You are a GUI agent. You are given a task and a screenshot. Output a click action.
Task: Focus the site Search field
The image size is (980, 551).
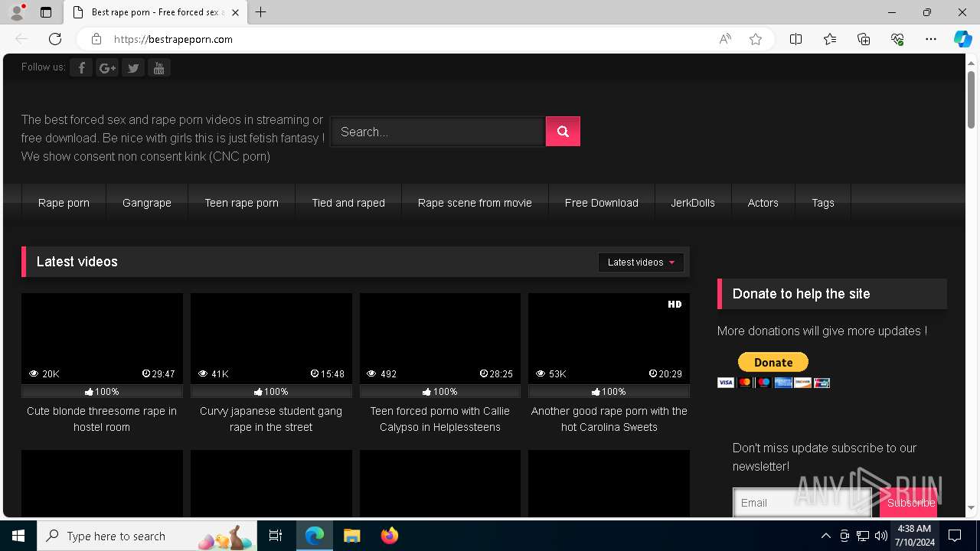[438, 132]
